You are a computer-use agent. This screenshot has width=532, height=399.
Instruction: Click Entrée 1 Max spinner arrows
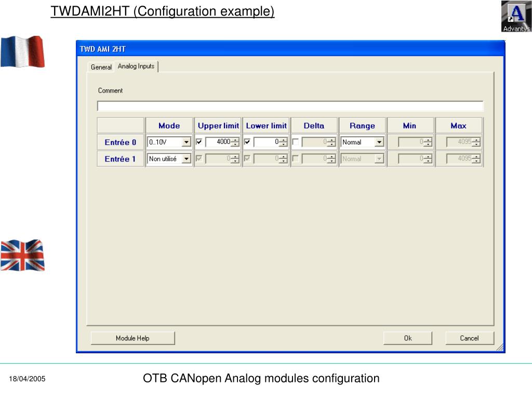point(476,159)
